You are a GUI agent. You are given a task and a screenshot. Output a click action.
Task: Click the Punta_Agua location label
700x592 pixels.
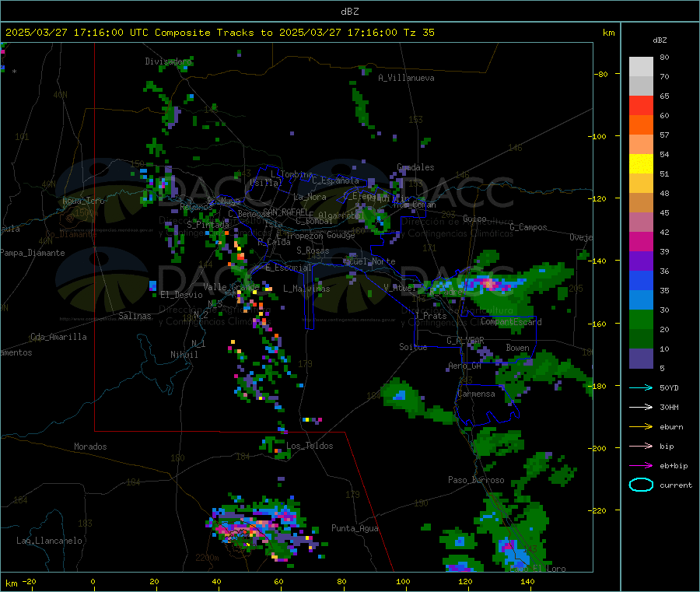355,528
